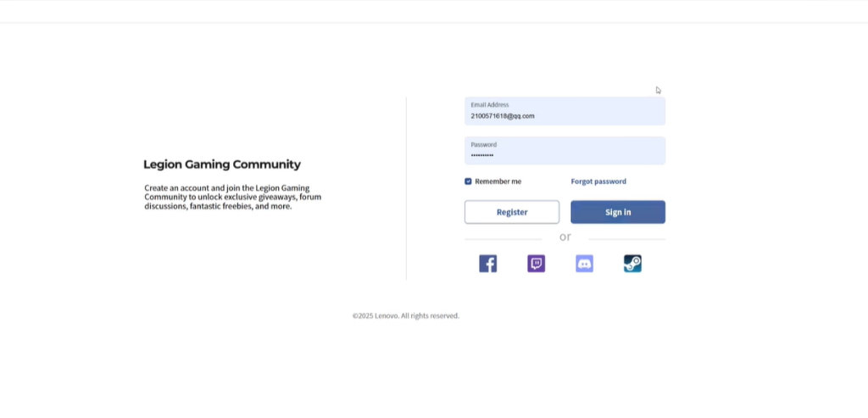Click the Legion Gaming Community heading
Viewport: 868px width, 418px height.
pos(222,164)
